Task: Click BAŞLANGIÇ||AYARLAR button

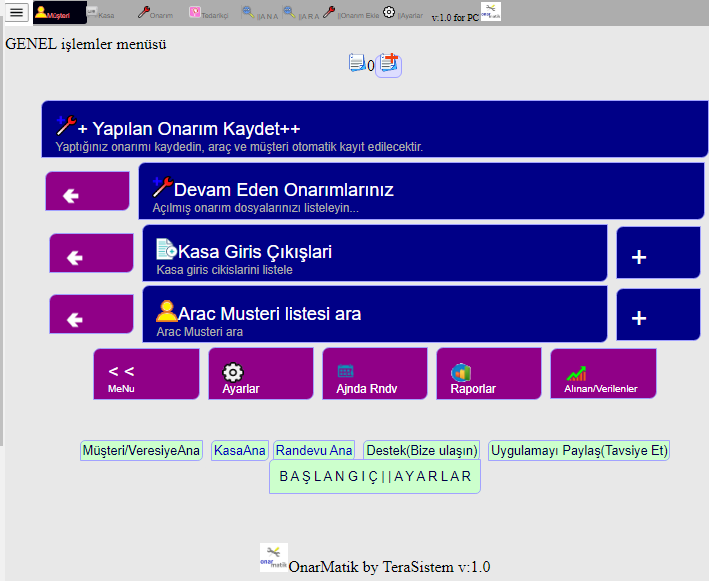Action: (x=375, y=477)
